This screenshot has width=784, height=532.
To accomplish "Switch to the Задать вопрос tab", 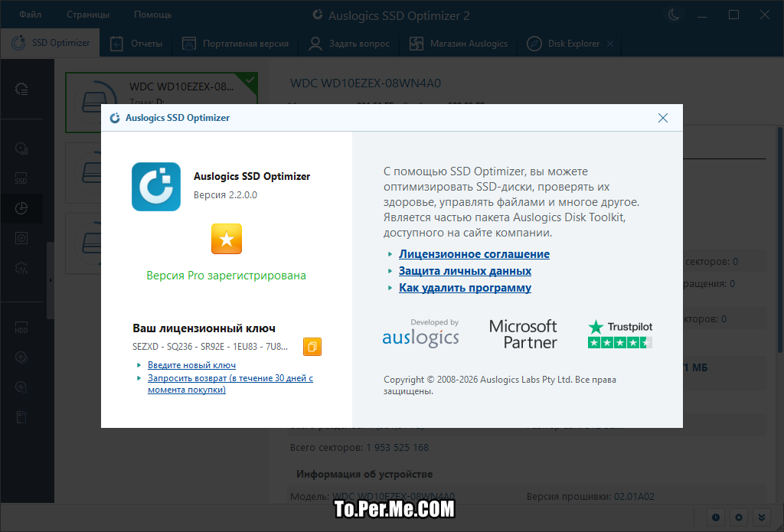I will 349,44.
